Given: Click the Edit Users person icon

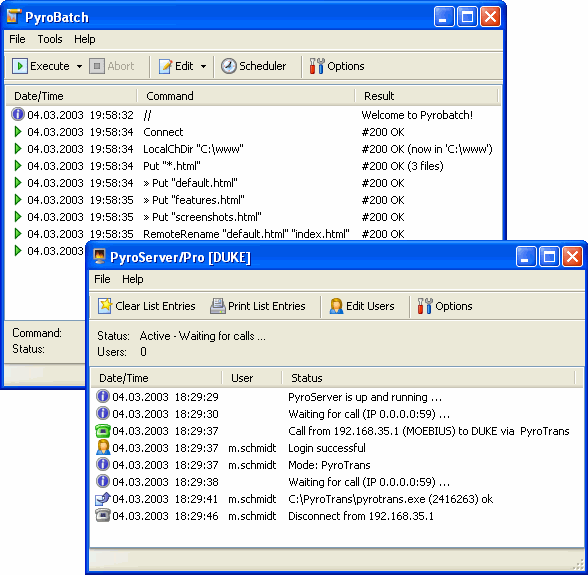Looking at the screenshot, I should click(336, 306).
